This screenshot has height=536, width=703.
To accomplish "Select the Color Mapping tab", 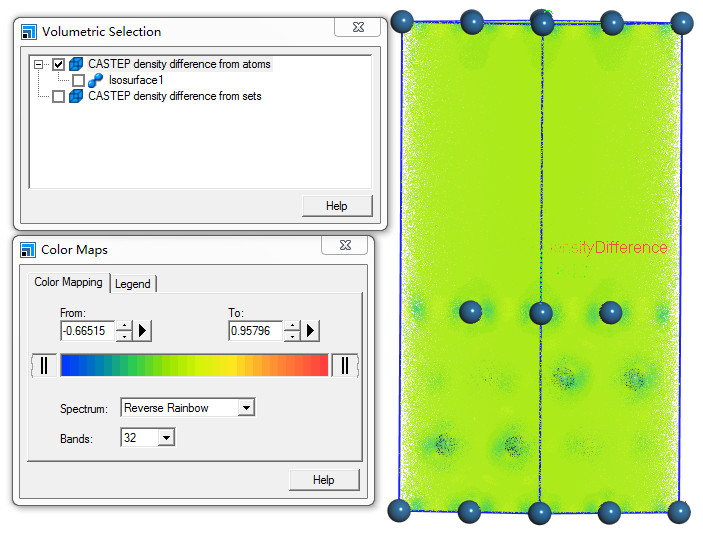I will click(68, 283).
